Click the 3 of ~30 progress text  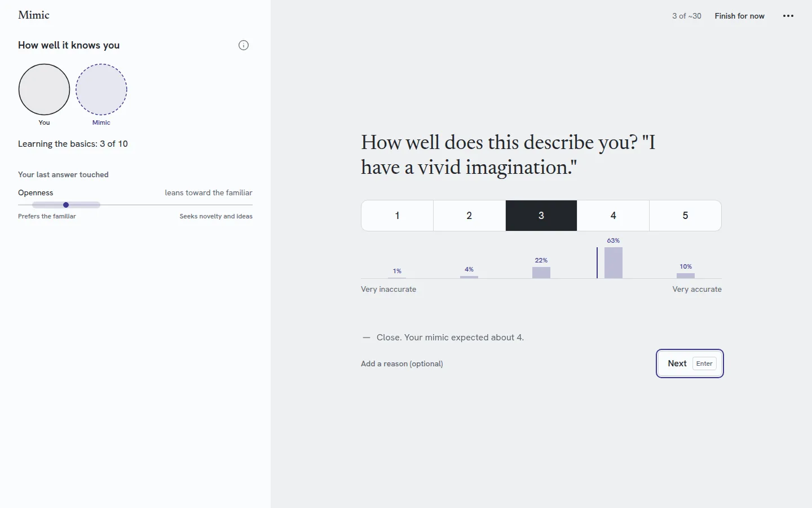[x=687, y=16]
